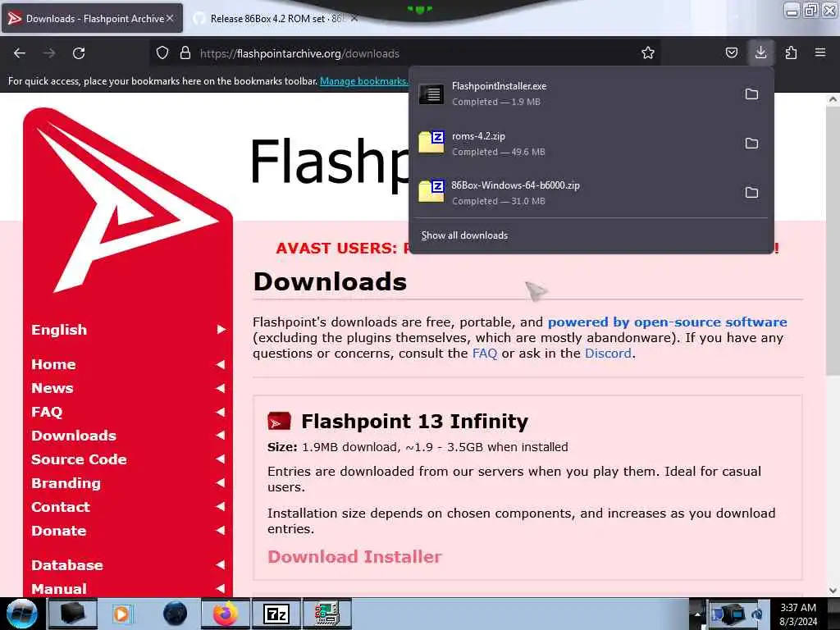Viewport: 840px width, 630px height.
Task: Click the taskbar clock showing 3:37 AM
Action: tap(797, 614)
